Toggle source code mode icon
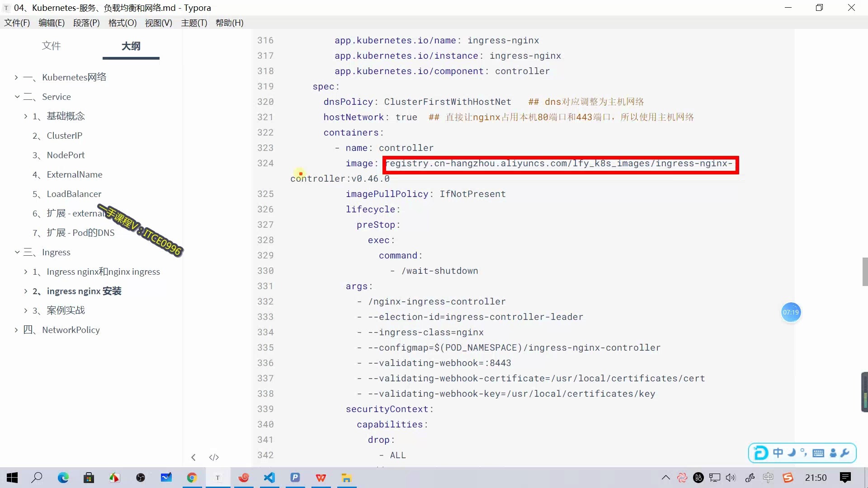868x488 pixels. (214, 457)
